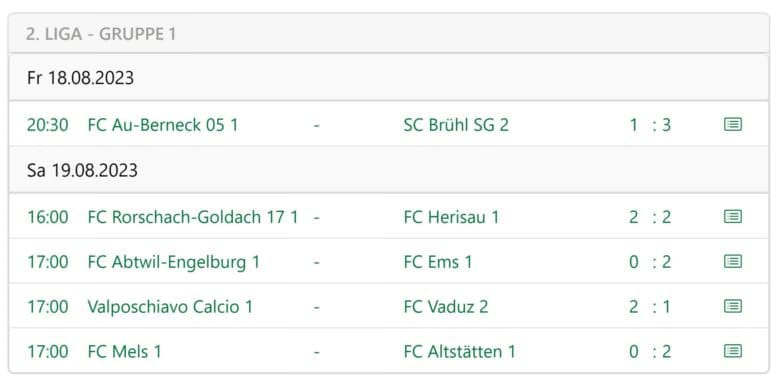777x380 pixels.
Task: Open match details icon for Abtwil-Engelburg vs Ems
Action: coord(733,261)
